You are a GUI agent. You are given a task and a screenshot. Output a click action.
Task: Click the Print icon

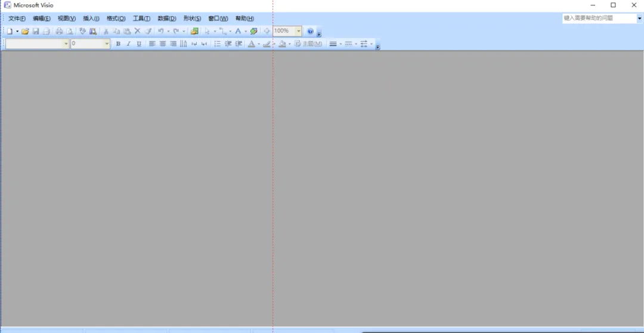coord(59,31)
